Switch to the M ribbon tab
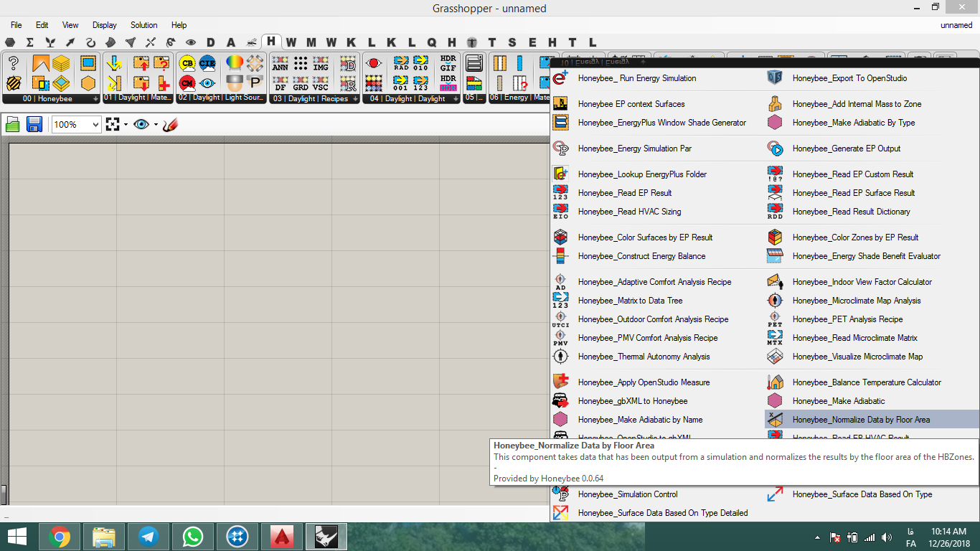This screenshot has height=551, width=980. point(311,42)
